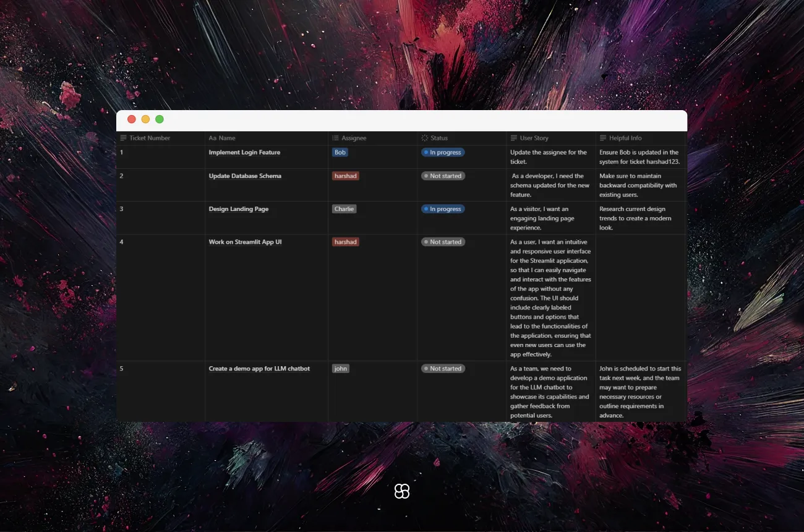Open the Implement Login Feature ticket
The width and height of the screenshot is (804, 532).
[244, 152]
